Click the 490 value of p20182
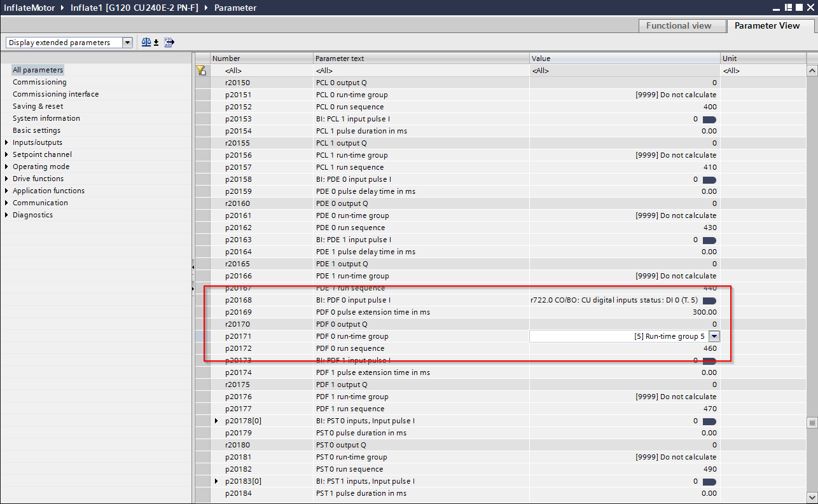 pos(710,469)
